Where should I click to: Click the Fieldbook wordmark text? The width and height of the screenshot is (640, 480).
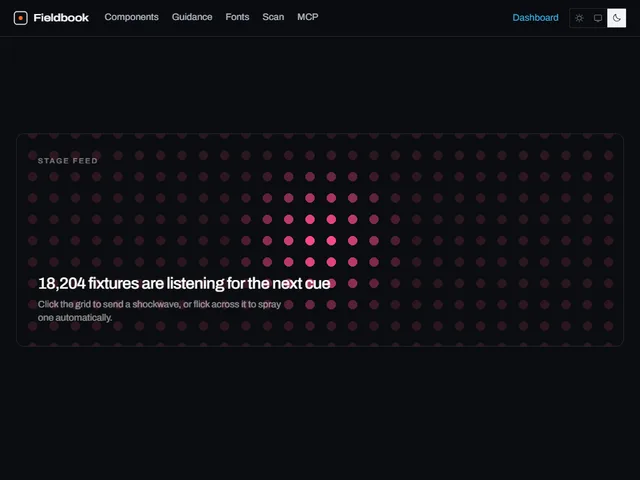point(61,18)
